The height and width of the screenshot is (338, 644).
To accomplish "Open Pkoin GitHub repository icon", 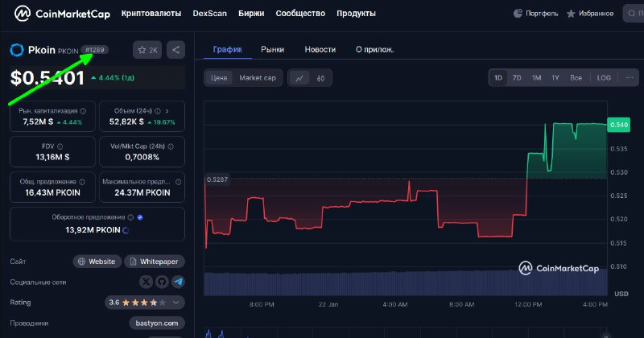I will coord(162,282).
